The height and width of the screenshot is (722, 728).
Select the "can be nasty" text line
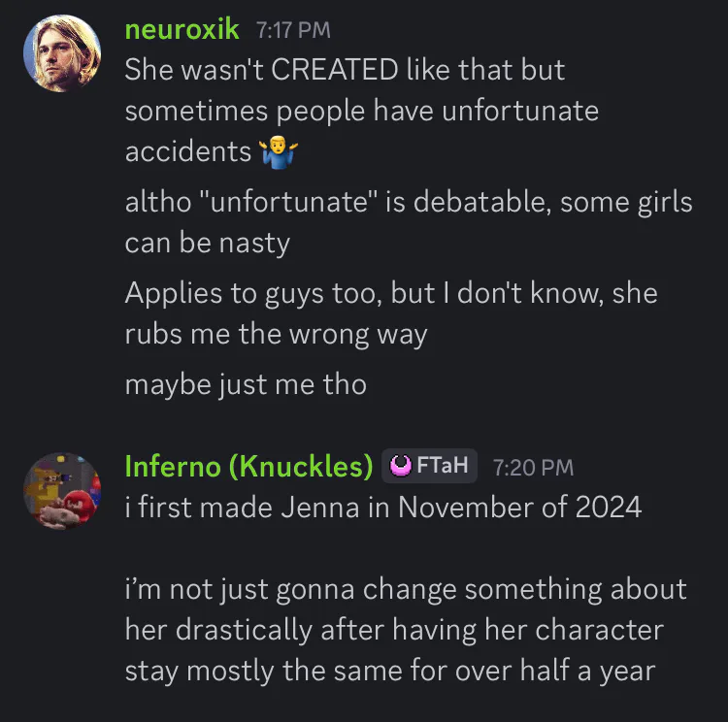click(207, 244)
